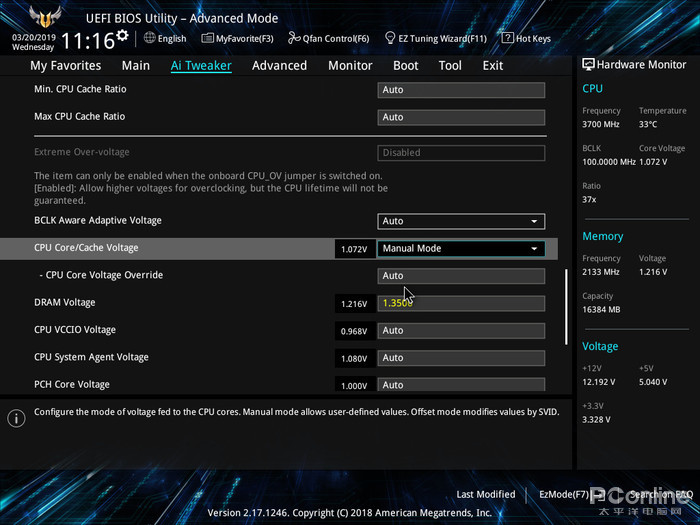Image resolution: width=700 pixels, height=525 pixels.
Task: Click the 03/20/2019 Wednesday date
Action: [x=33, y=42]
